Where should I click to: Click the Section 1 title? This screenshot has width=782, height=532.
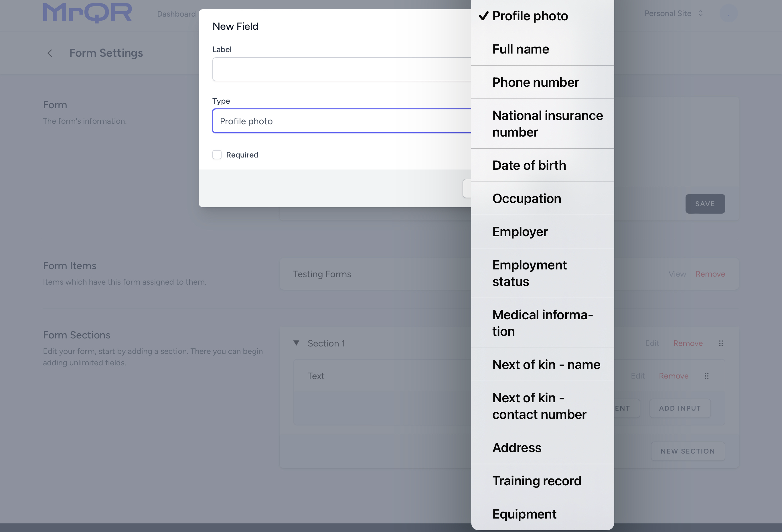(326, 343)
